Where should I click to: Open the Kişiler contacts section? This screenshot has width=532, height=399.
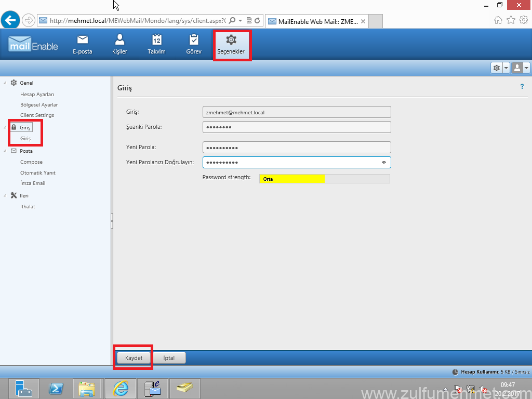coord(119,45)
